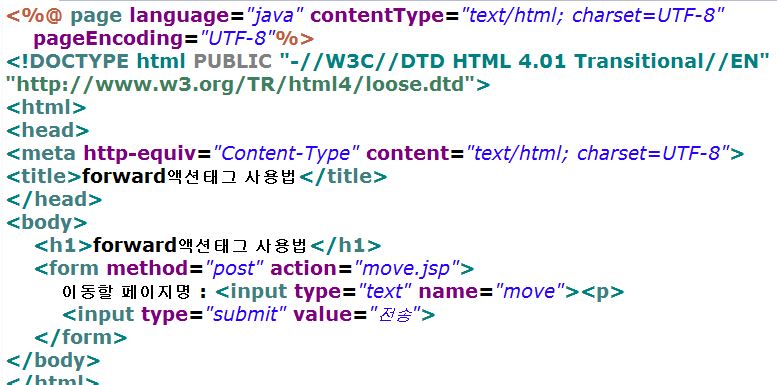Click the "java" language value
Viewport: 777px width, 385px height.
coord(275,17)
